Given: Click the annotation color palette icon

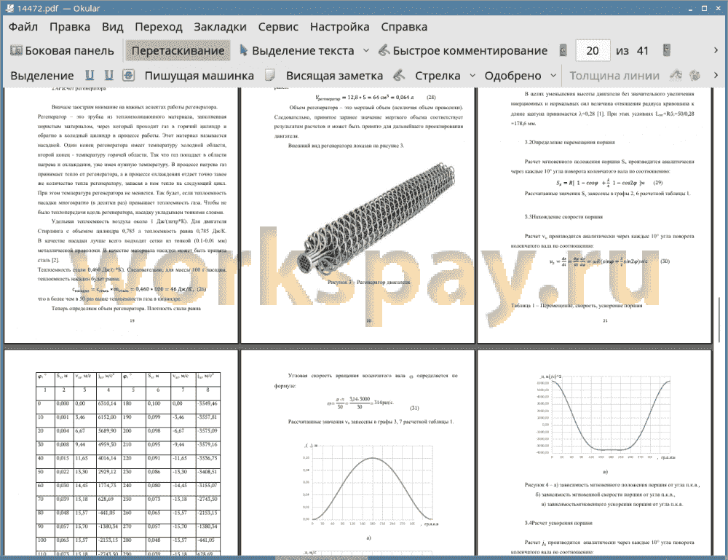Looking at the screenshot, I should [x=695, y=75].
